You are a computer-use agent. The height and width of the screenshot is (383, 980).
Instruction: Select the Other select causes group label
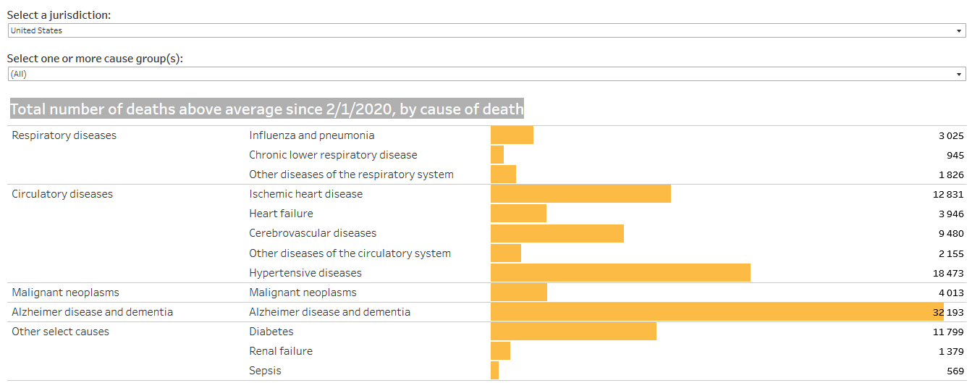61,332
